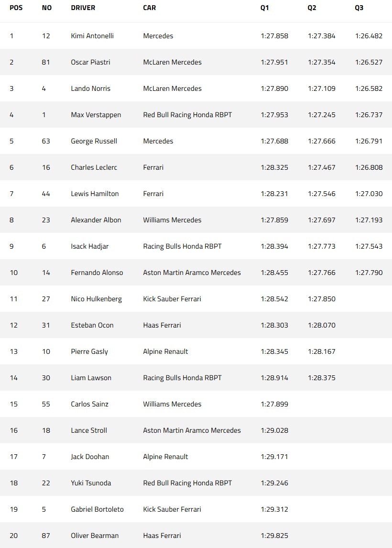
Task: Click Red Bull Racing Honda RBPT for Verstappen
Action: 187,115
